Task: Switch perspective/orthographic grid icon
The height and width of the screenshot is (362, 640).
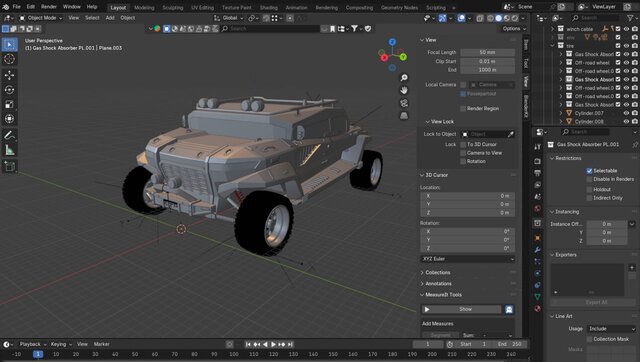Action: point(404,115)
